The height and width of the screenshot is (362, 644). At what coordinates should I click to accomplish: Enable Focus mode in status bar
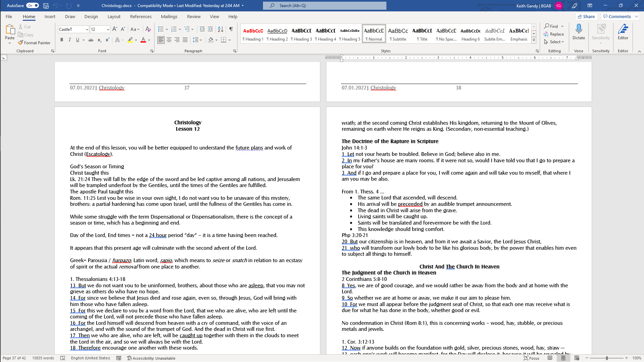[532, 358]
